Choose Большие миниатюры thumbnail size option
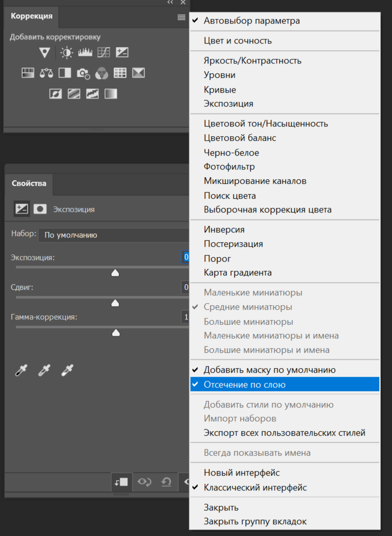Image resolution: width=392 pixels, height=536 pixels. click(285, 321)
